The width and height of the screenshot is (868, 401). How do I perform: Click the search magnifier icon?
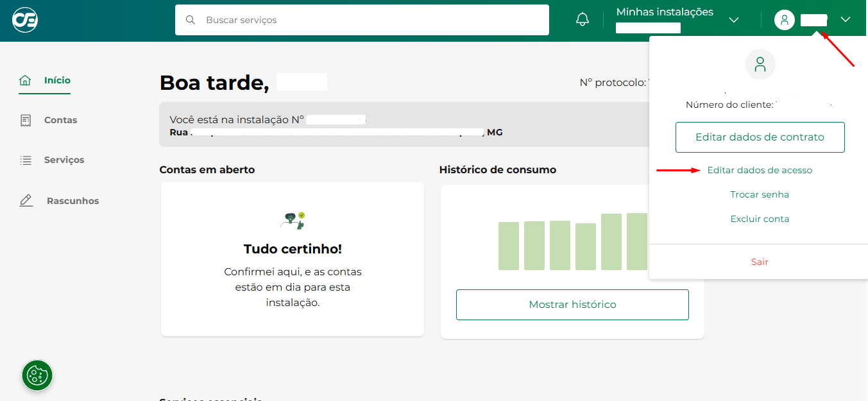[x=191, y=20]
